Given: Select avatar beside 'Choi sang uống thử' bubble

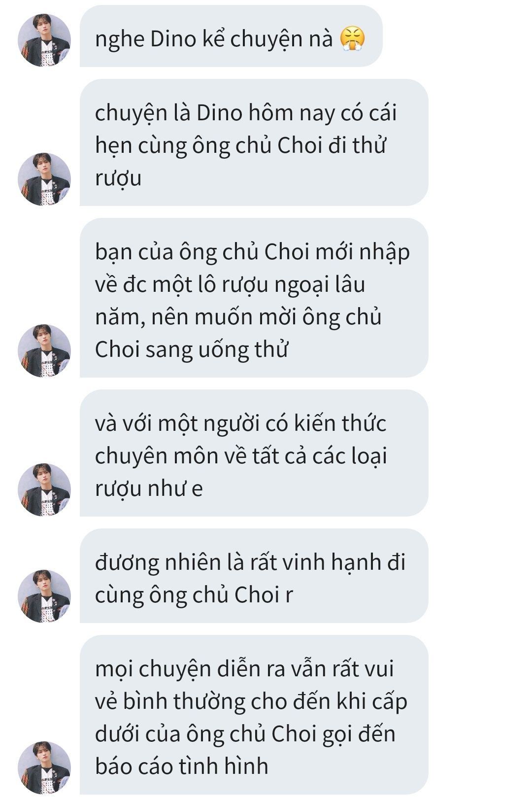Looking at the screenshot, I should point(44,350).
